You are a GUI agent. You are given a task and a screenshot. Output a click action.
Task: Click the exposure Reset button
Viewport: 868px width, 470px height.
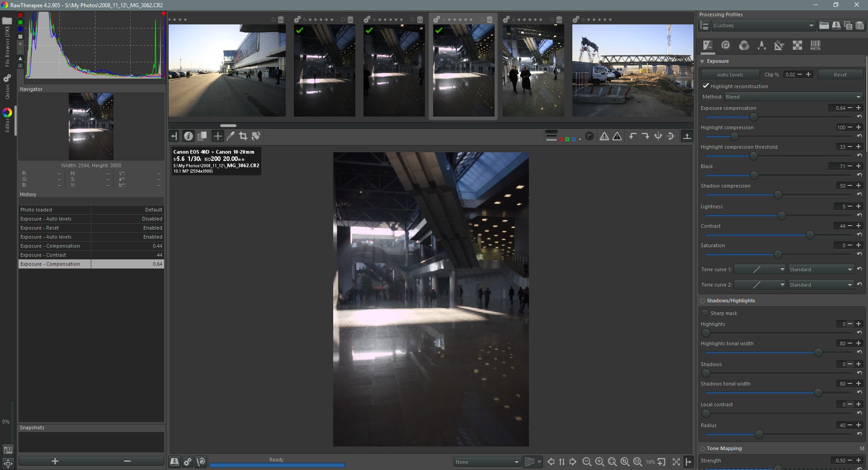tap(840, 75)
